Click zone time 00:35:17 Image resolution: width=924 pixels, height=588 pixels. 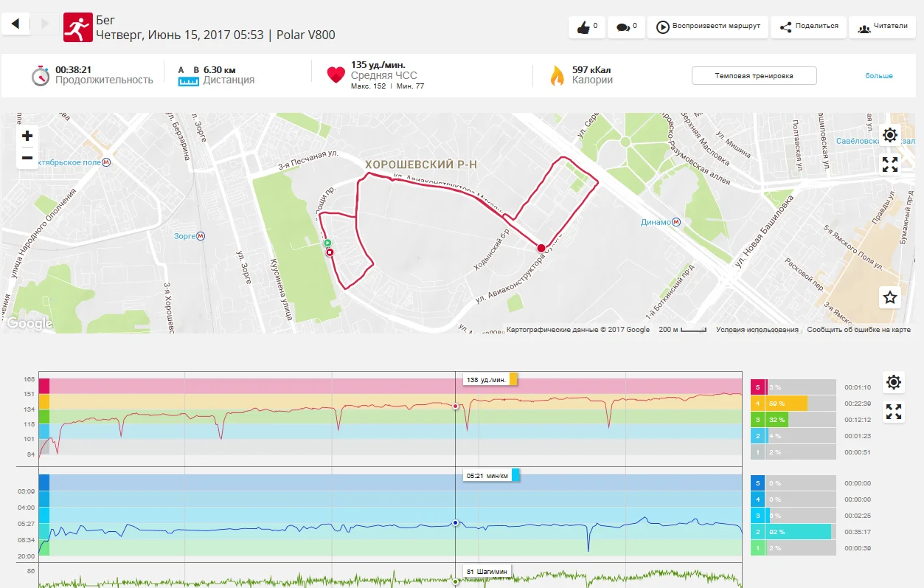(858, 531)
